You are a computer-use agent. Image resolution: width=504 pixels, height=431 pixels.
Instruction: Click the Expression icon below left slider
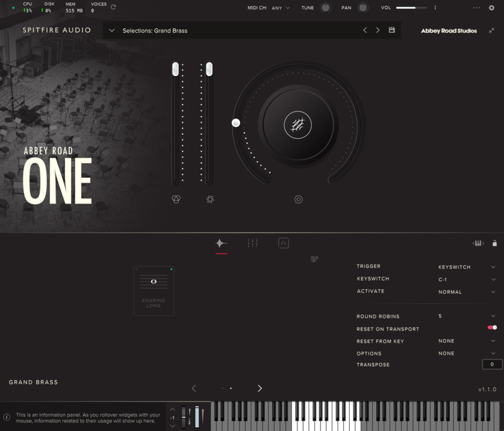tap(176, 199)
